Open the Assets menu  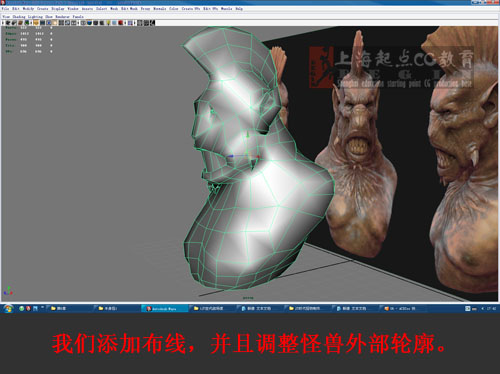(87, 9)
